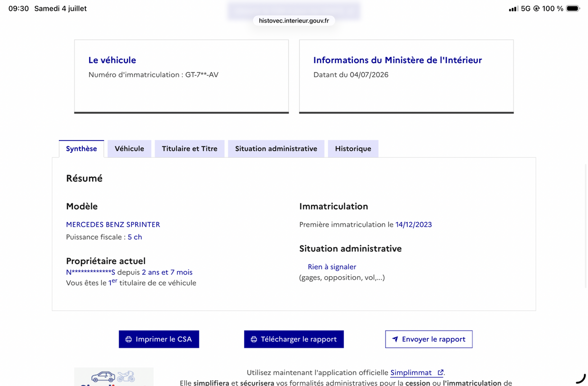This screenshot has height=386, width=588.
Task: Click Informations du Ministère de l'Intérieur heading
Action: click(x=397, y=60)
